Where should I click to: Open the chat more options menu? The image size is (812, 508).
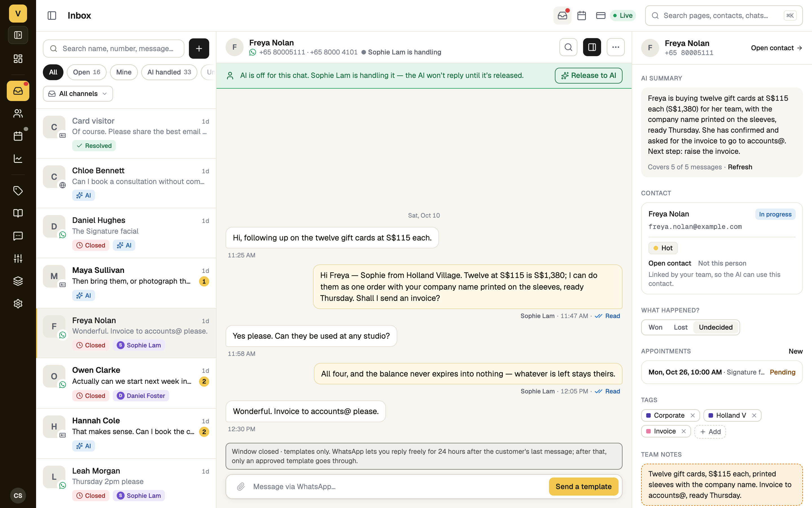point(616,47)
